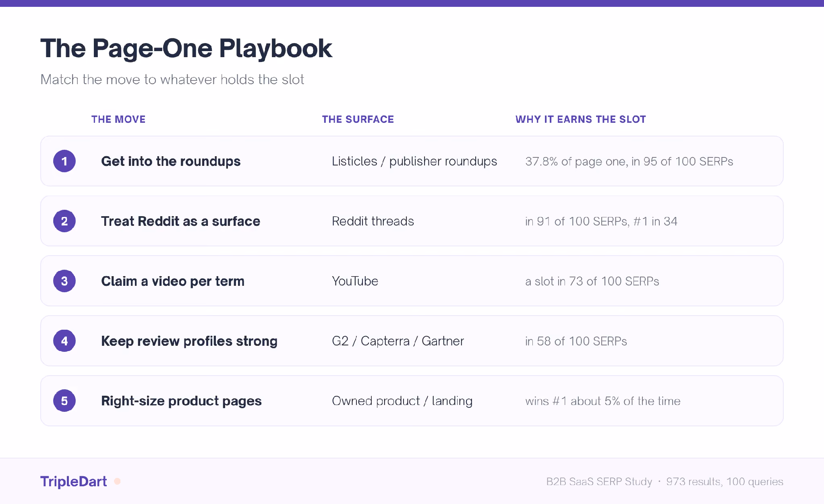Click the 'B2B SaaS SERP Study' footer text
Viewport: 824px width, 504px height.
(599, 481)
